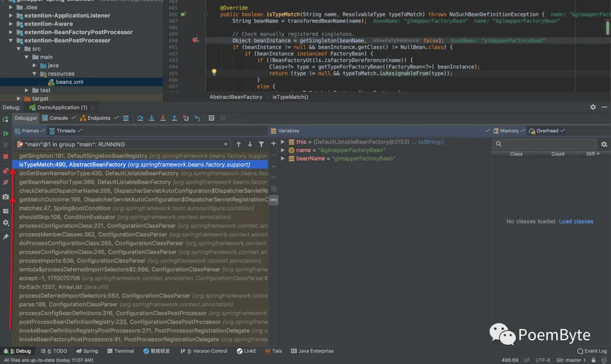The width and height of the screenshot is (611, 364).
Task: Click the Run to Cursor icon
Action: tap(197, 118)
